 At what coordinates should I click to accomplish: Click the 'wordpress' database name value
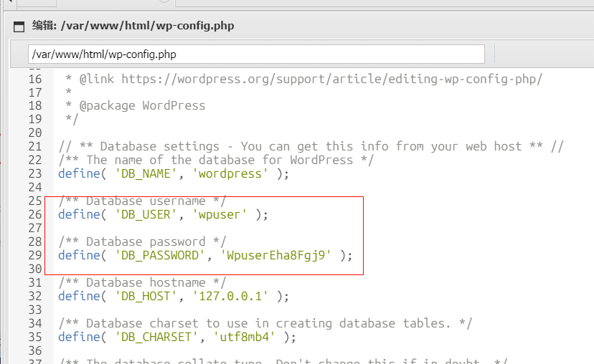point(230,173)
